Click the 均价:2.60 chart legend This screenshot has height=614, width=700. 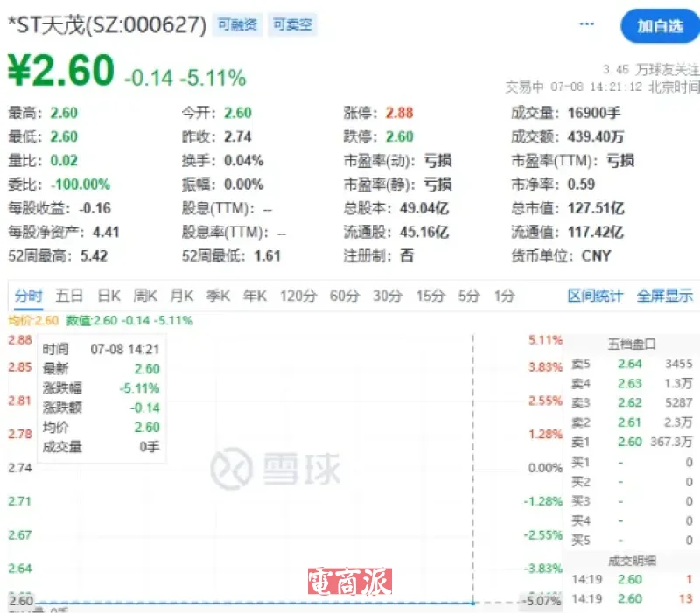tap(33, 320)
